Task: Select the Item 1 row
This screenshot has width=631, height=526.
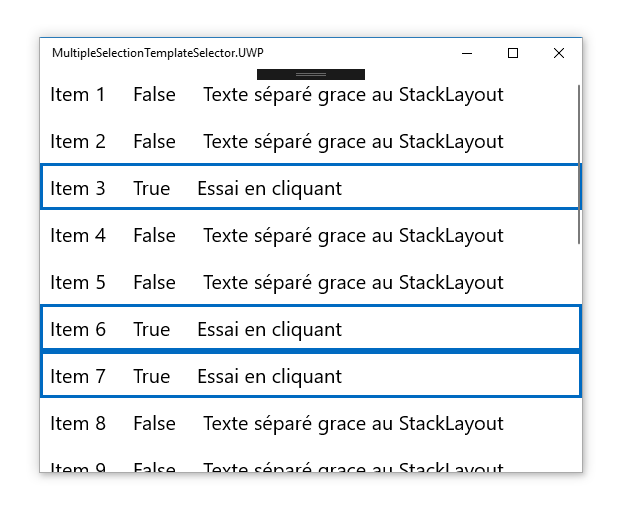Action: [300, 95]
